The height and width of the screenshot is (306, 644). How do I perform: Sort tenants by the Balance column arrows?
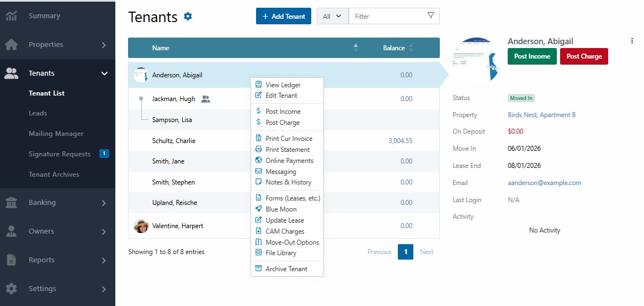(x=411, y=48)
